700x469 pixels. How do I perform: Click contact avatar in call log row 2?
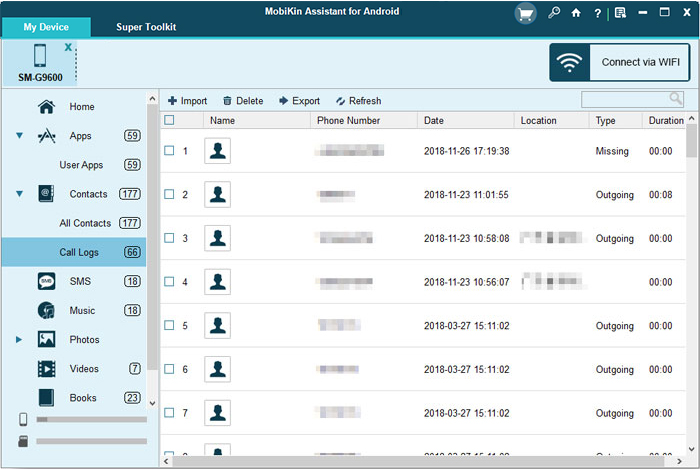(x=217, y=195)
